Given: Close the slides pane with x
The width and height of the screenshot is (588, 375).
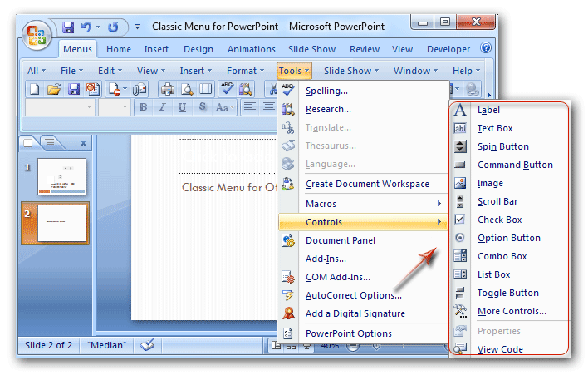Looking at the screenshot, I should [x=83, y=143].
